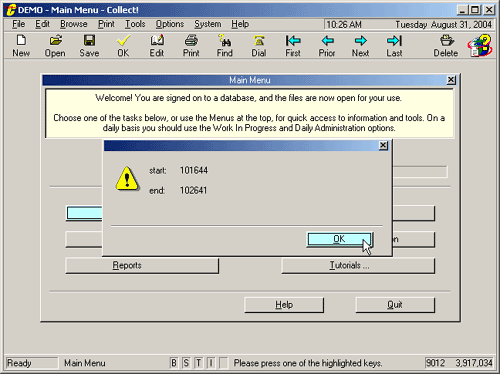This screenshot has height=374, width=500.
Task: Click the Delete toolbar icon
Action: 447,41
